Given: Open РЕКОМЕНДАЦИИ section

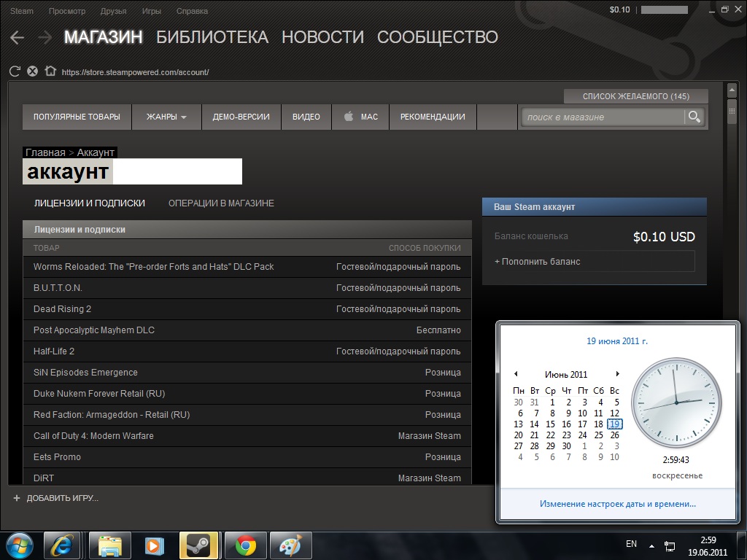Looking at the screenshot, I should tap(433, 117).
